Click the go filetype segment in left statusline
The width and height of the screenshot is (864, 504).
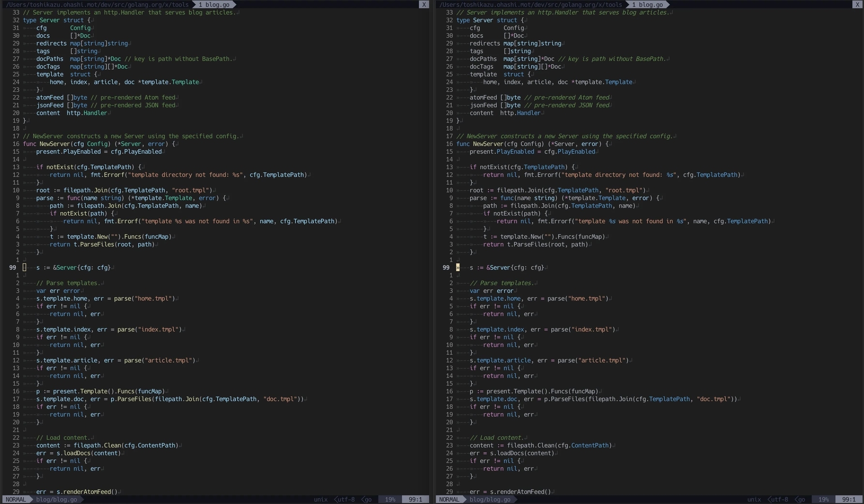(367, 500)
